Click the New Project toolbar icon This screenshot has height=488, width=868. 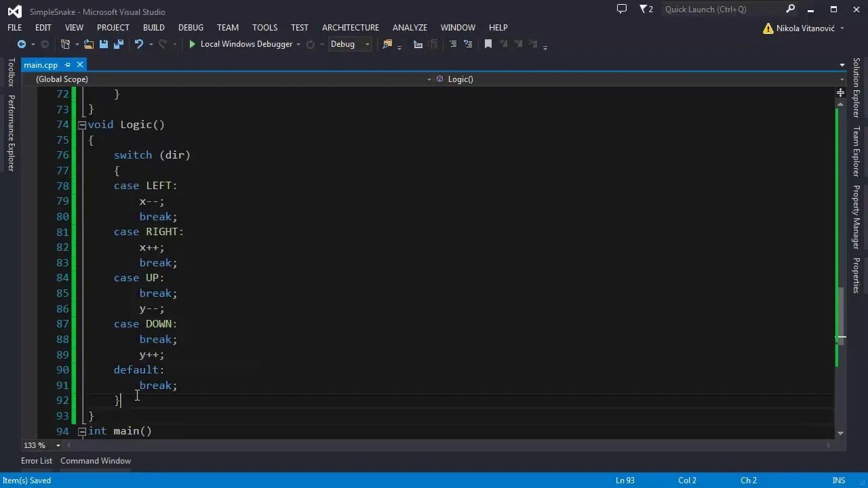[x=65, y=44]
